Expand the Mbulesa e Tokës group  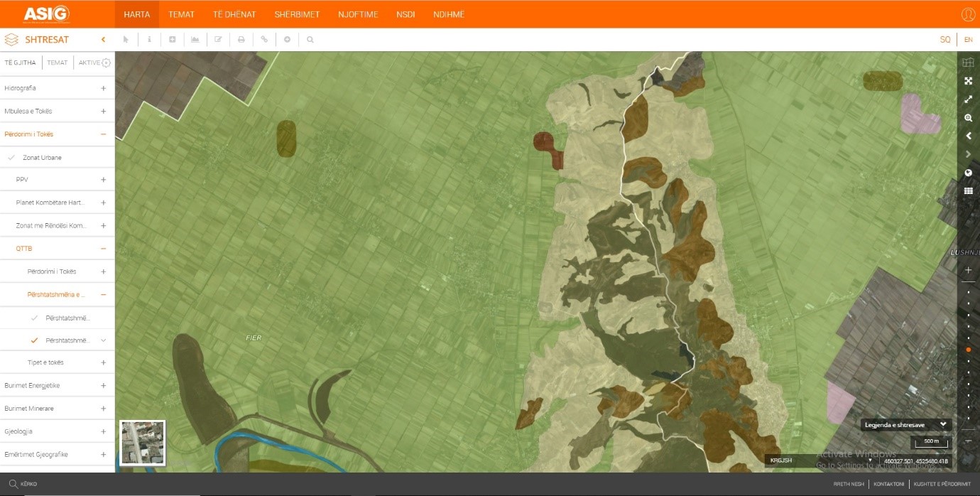pos(103,111)
